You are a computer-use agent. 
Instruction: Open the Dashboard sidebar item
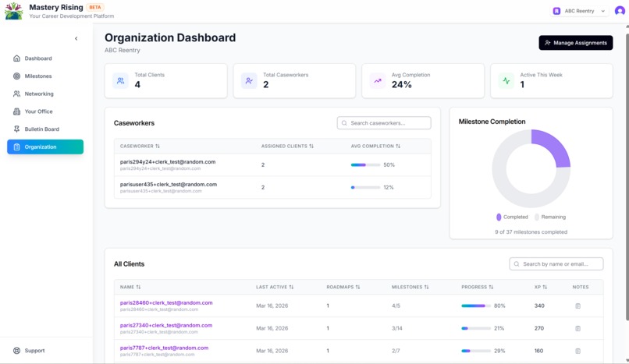45,58
